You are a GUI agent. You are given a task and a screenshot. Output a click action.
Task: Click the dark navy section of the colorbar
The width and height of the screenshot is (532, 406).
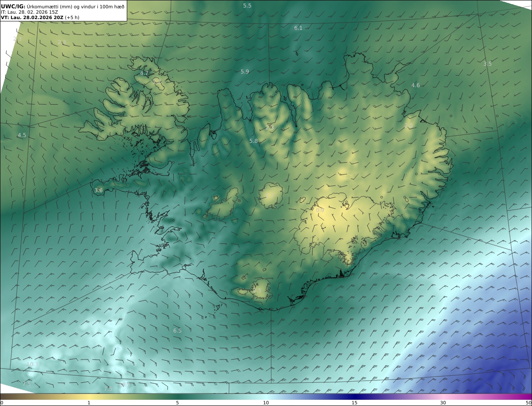355,396
